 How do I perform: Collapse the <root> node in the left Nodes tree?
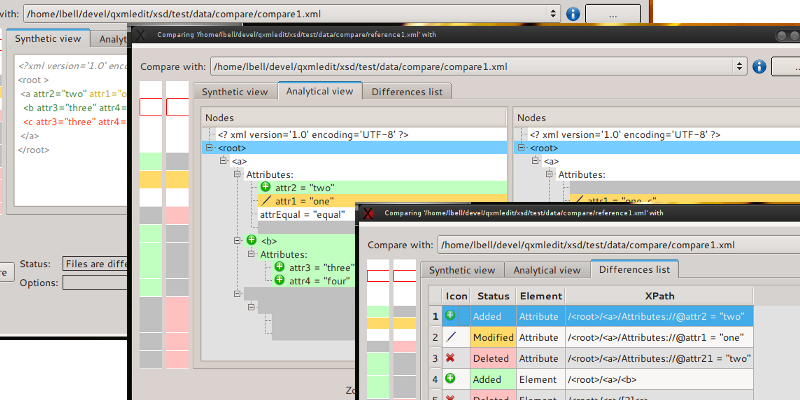[x=210, y=147]
